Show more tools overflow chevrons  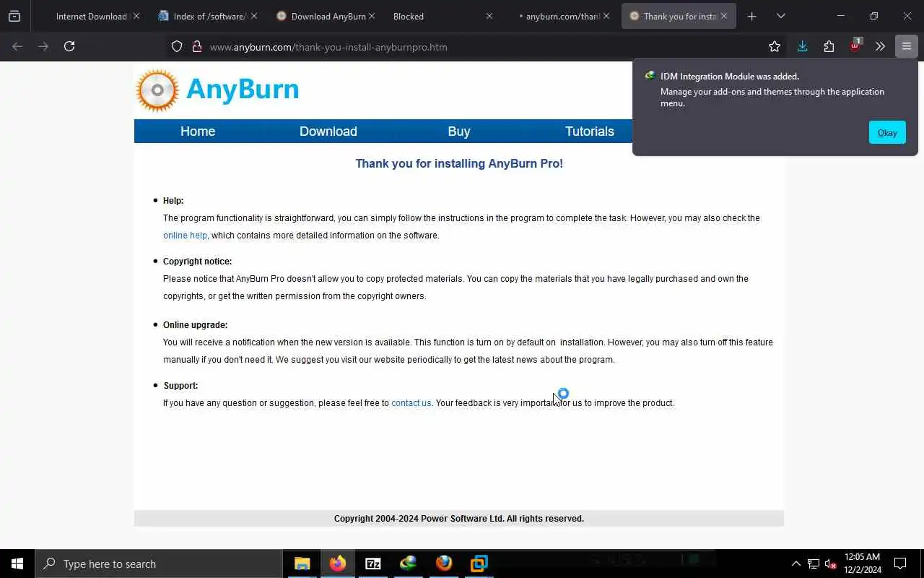click(880, 46)
